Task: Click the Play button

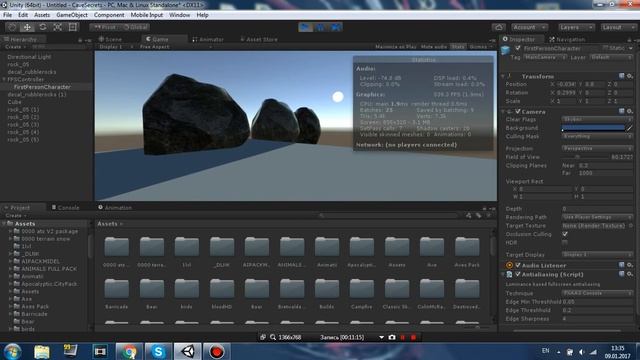Action: coord(305,27)
